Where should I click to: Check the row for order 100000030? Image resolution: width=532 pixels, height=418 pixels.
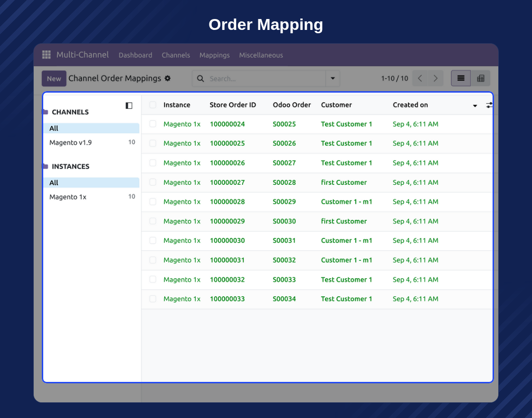(152, 240)
